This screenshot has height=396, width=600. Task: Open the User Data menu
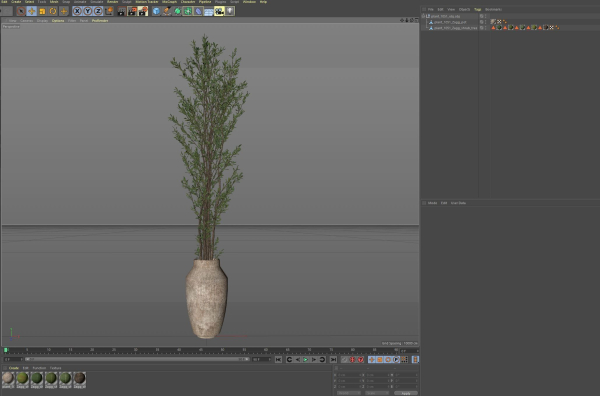click(458, 203)
